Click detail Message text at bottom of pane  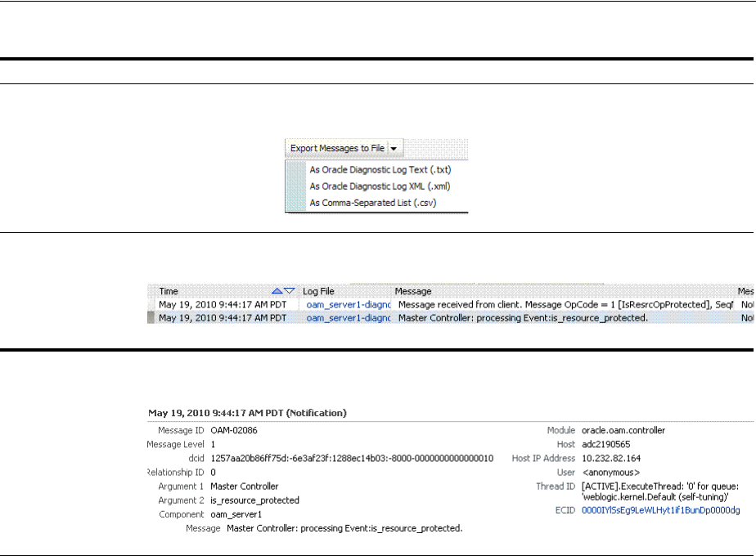click(344, 528)
